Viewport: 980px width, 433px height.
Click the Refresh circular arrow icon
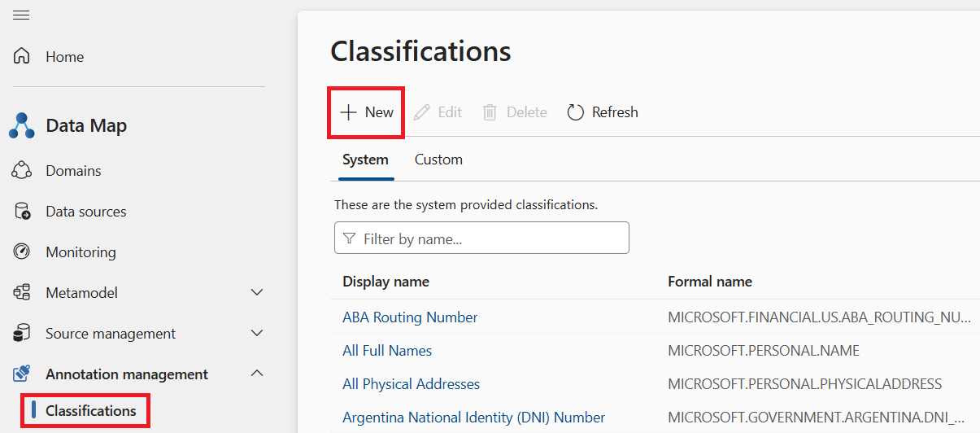[576, 112]
